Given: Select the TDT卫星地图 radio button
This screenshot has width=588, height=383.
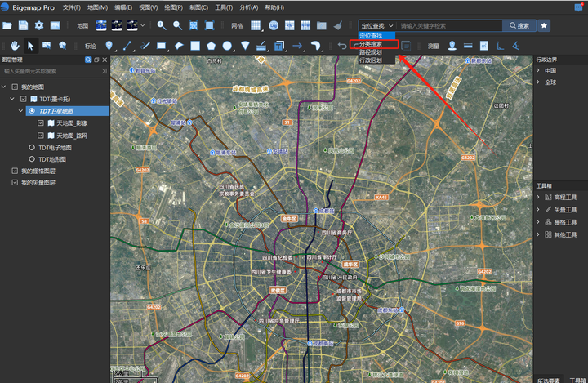Looking at the screenshot, I should 32,111.
